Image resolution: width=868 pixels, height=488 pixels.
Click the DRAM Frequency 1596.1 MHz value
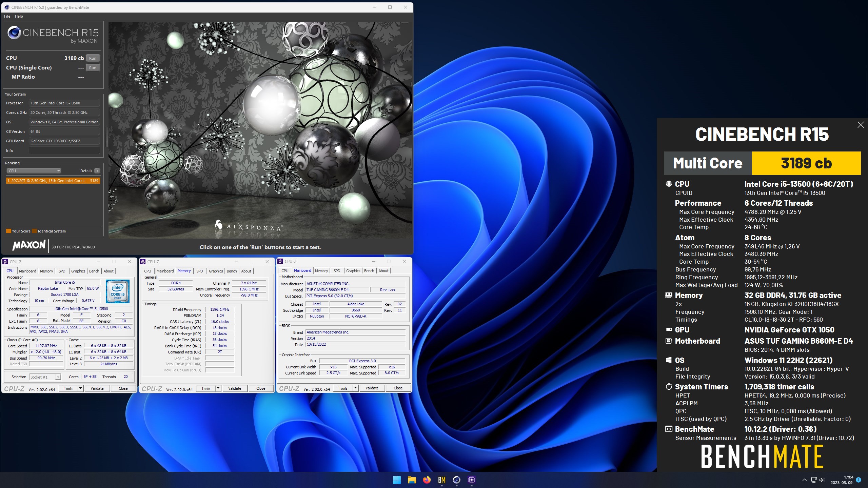[x=220, y=309]
